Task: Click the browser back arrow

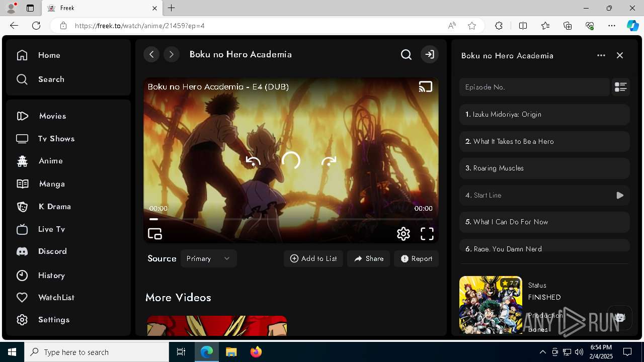Action: [x=14, y=26]
